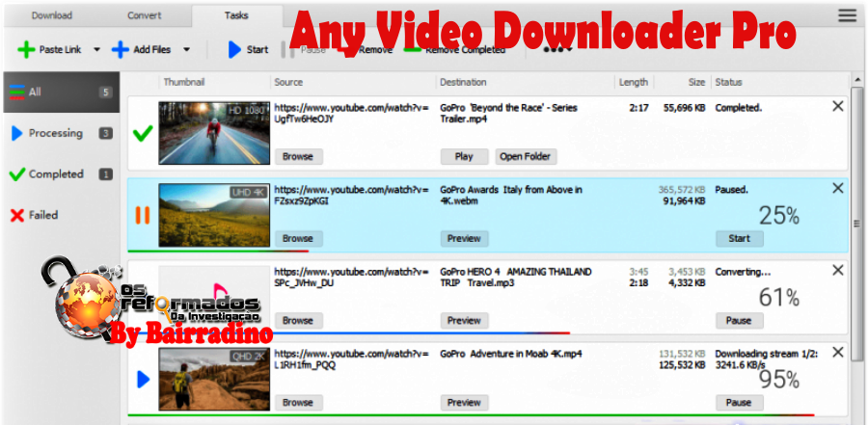Pause the Adventure in Moab download
The height and width of the screenshot is (425, 868).
pyautogui.click(x=739, y=402)
